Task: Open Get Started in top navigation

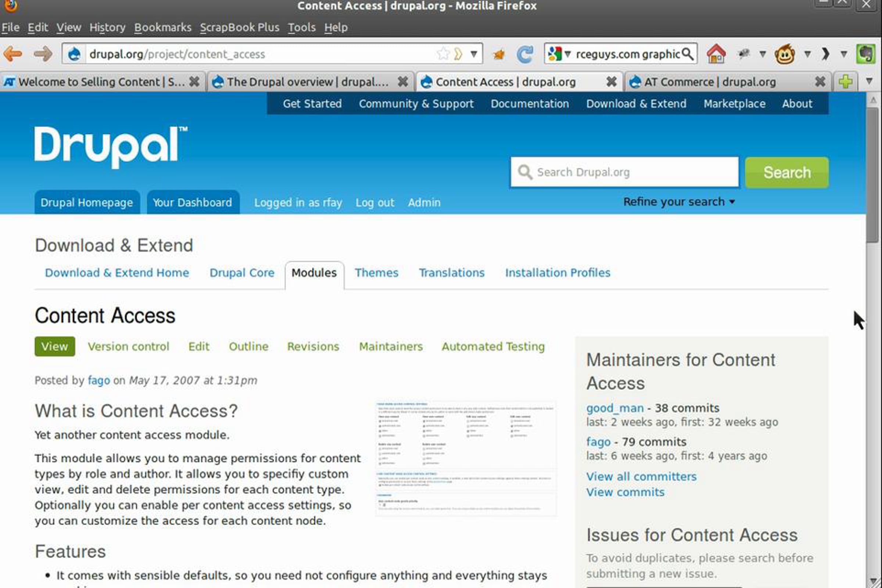Action: click(x=312, y=104)
